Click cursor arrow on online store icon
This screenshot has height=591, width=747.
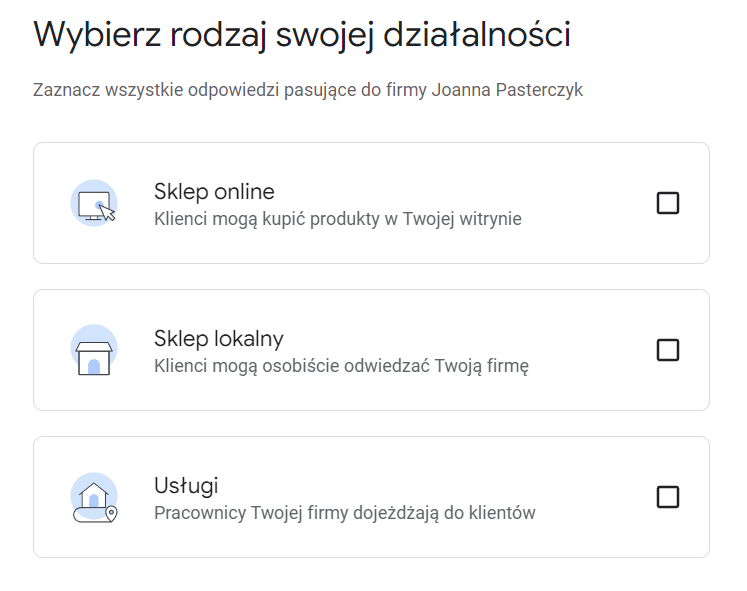tap(108, 213)
